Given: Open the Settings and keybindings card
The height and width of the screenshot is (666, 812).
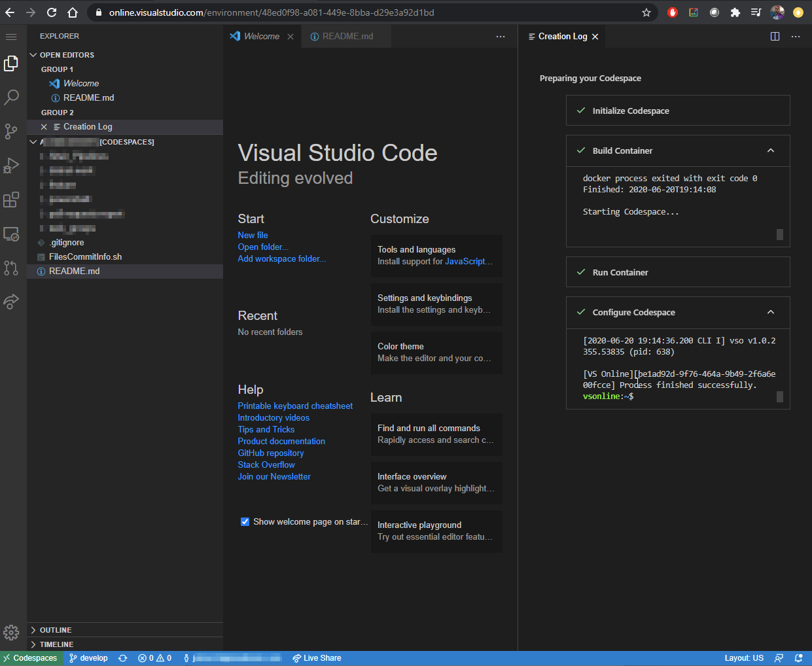Looking at the screenshot, I should pos(436,304).
